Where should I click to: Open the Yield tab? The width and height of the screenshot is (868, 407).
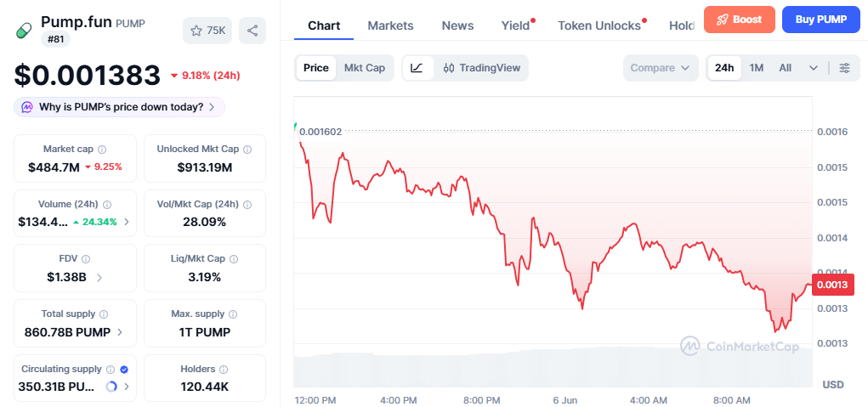click(x=516, y=25)
